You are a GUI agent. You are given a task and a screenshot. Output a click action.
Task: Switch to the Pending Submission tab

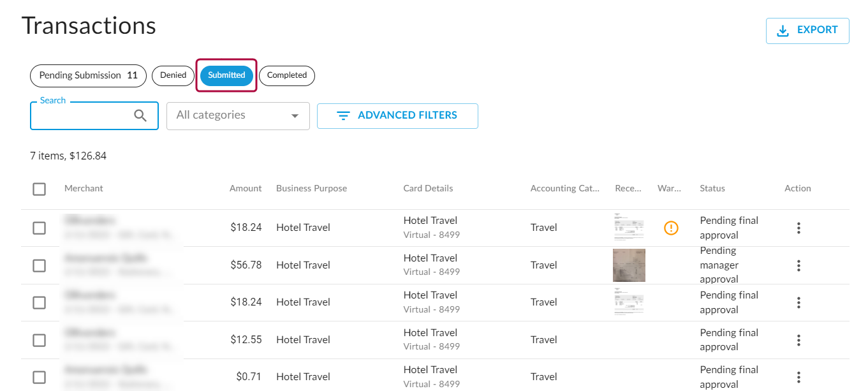tap(88, 75)
